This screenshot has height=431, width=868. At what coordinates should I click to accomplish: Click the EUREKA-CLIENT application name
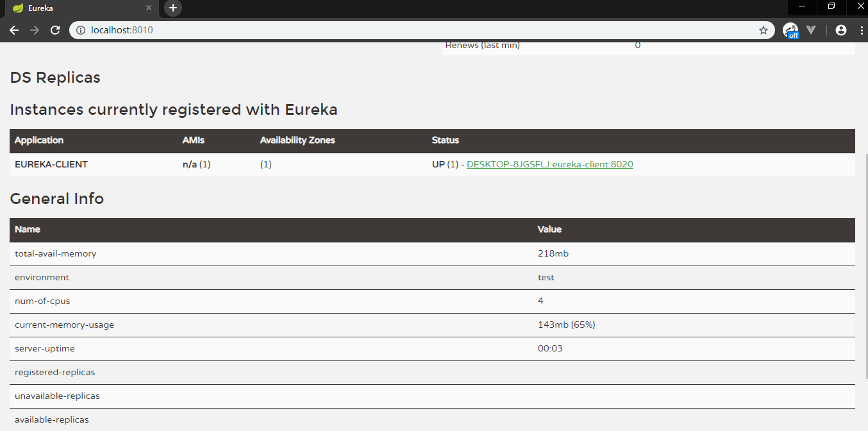(51, 164)
